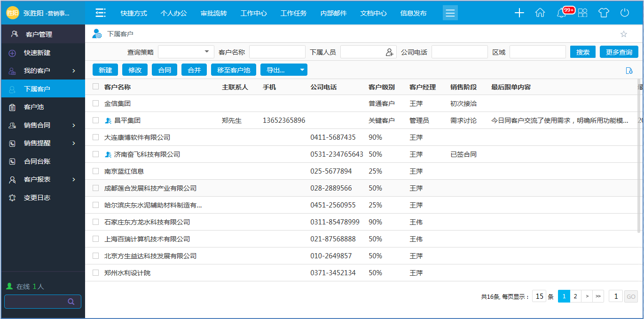Go to page 2 of results
Viewport: 644px width, 319px height.
click(575, 296)
